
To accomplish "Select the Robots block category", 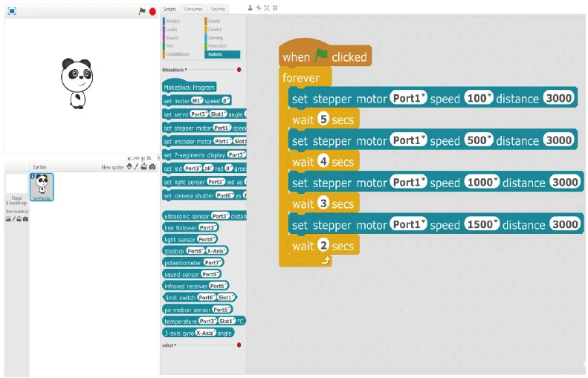I will coord(222,54).
